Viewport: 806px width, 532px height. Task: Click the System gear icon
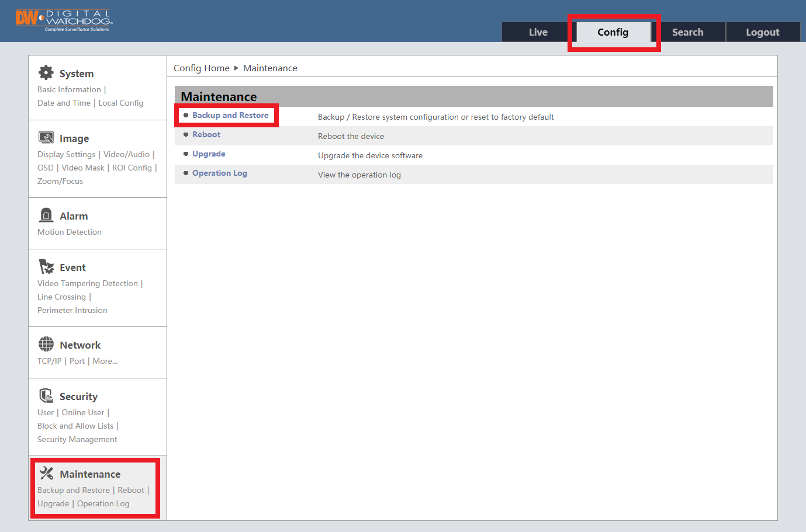pyautogui.click(x=46, y=72)
